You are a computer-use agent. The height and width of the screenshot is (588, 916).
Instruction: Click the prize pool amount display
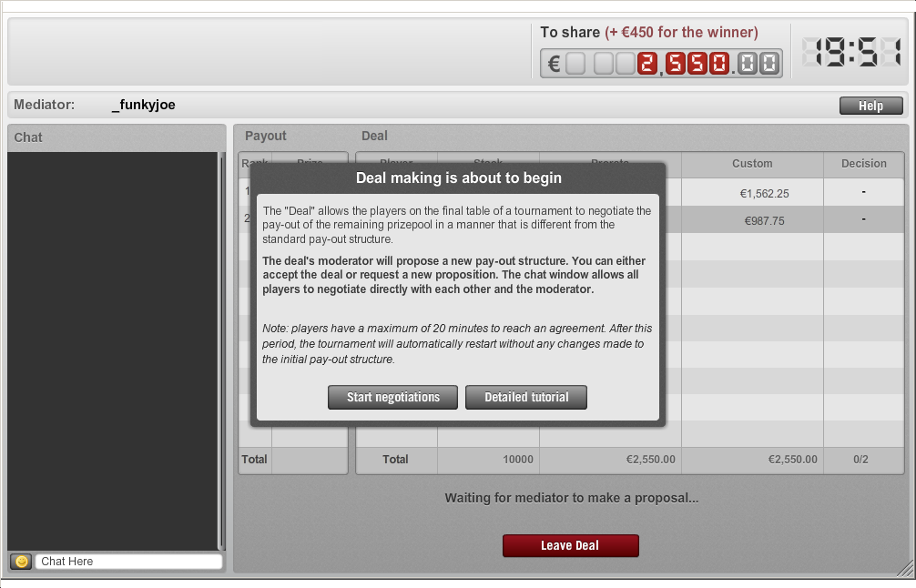click(x=661, y=63)
